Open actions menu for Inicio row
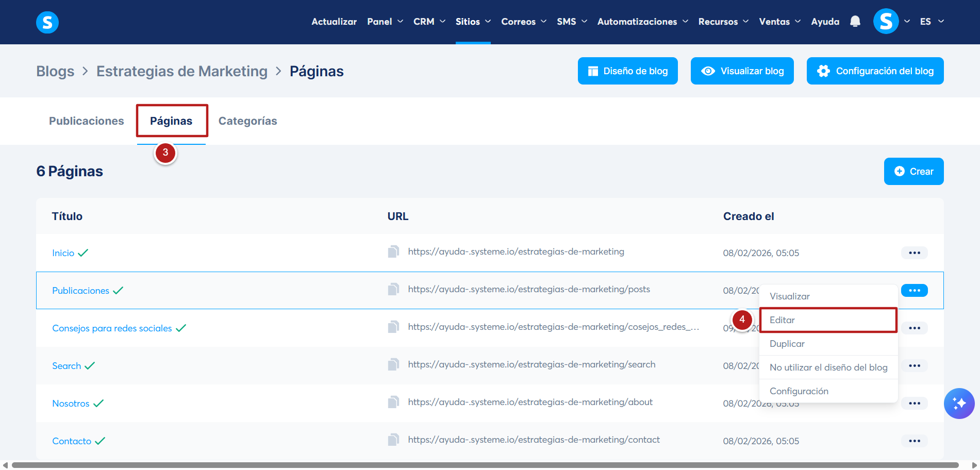 915,253
